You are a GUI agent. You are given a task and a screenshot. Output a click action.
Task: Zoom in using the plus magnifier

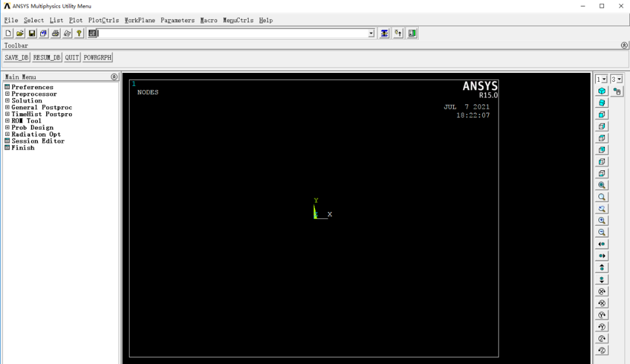(602, 220)
